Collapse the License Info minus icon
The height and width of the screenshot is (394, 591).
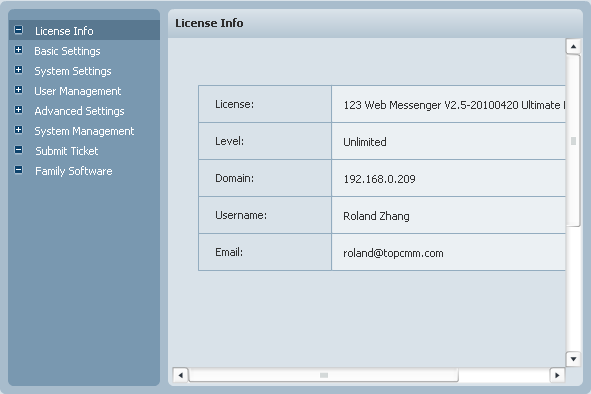pyautogui.click(x=18, y=30)
